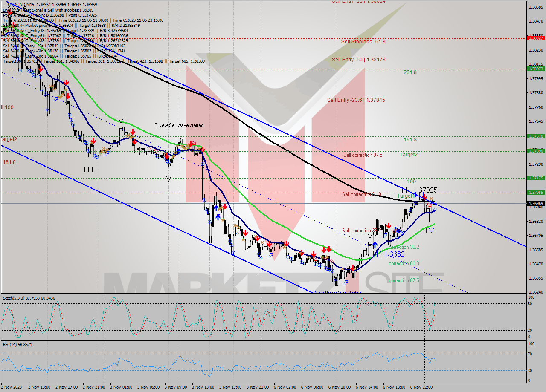Click the blue buy arrow near the 1.3662 level
The width and height of the screenshot is (546, 392).
pyautogui.click(x=375, y=244)
